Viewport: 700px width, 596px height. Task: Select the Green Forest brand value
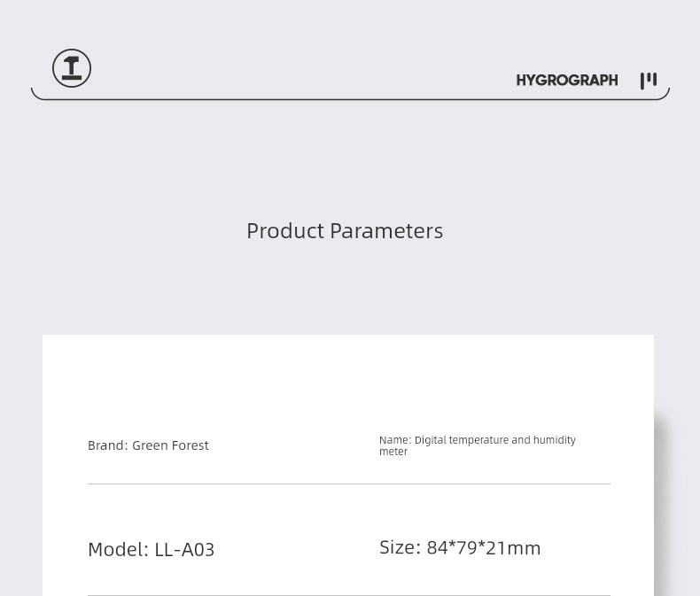(x=170, y=445)
